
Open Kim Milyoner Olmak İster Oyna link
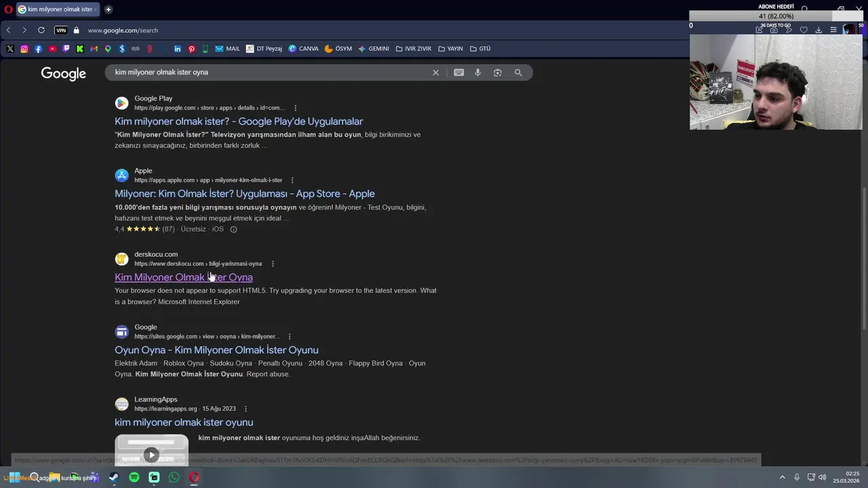point(184,277)
